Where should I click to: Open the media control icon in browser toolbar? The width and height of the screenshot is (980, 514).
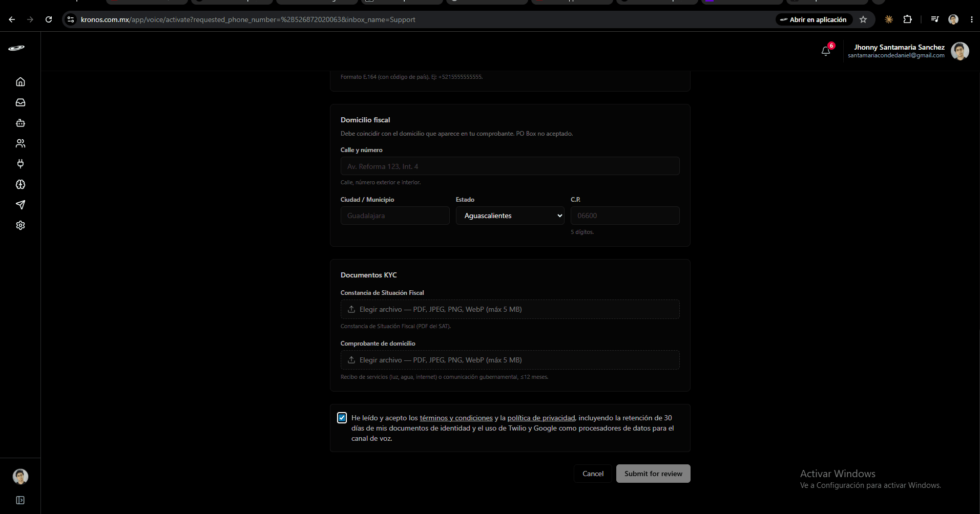click(x=935, y=19)
